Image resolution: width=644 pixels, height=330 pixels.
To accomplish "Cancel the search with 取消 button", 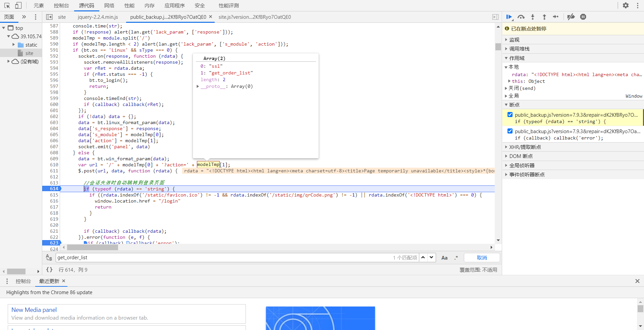I will [x=482, y=258].
